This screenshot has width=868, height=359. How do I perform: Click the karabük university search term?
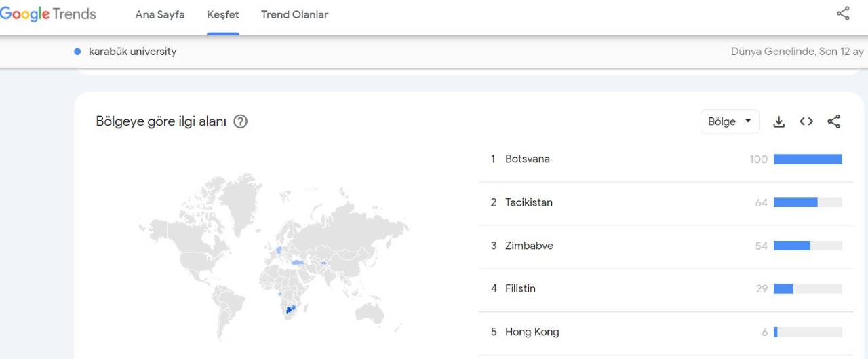tap(132, 52)
